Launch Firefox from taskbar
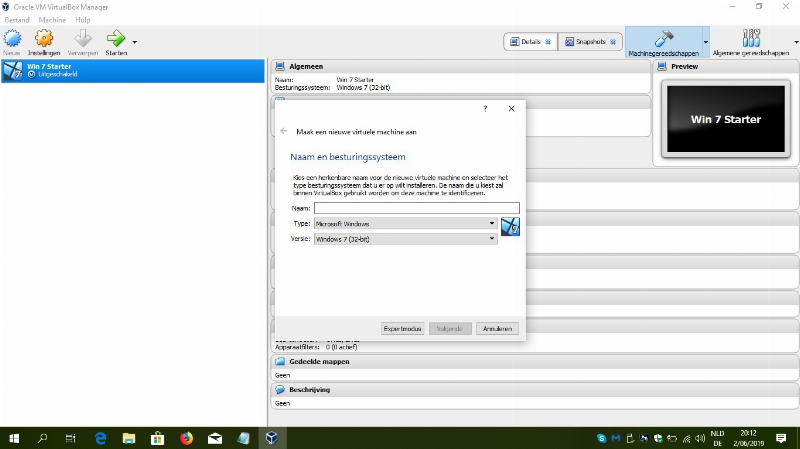Image resolution: width=800 pixels, height=449 pixels. pyautogui.click(x=186, y=438)
